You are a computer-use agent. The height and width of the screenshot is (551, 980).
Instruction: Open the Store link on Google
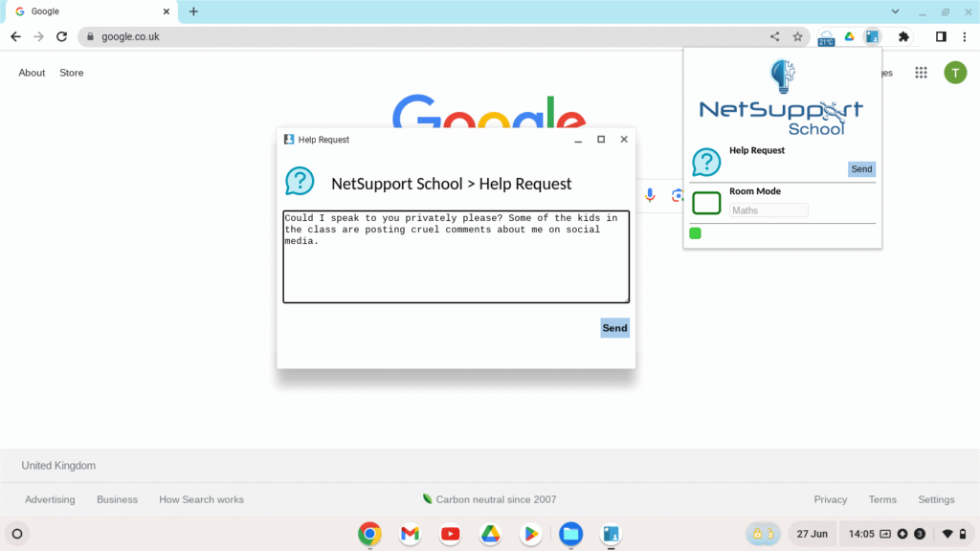71,73
